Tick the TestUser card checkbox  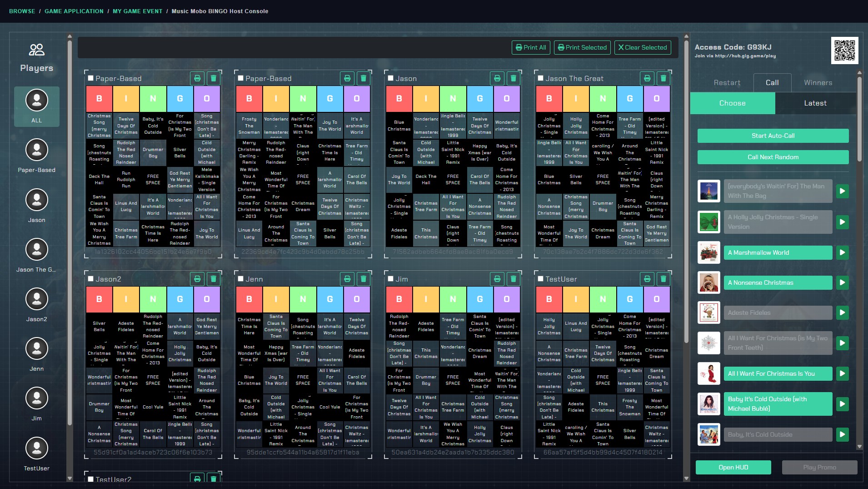541,279
